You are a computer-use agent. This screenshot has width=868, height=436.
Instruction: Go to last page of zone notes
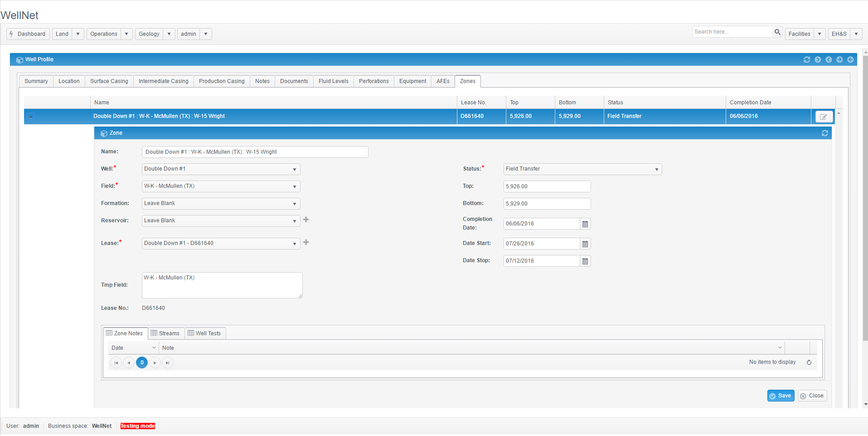[168, 363]
